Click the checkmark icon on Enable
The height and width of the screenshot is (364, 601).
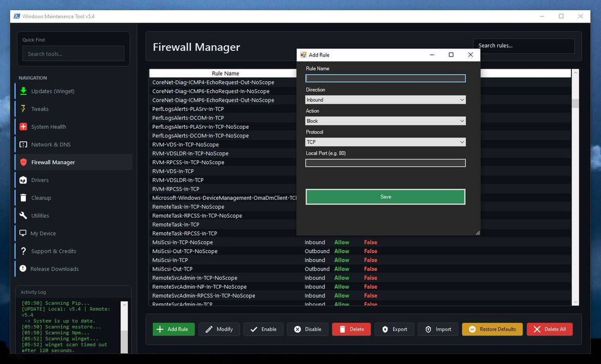(254, 329)
